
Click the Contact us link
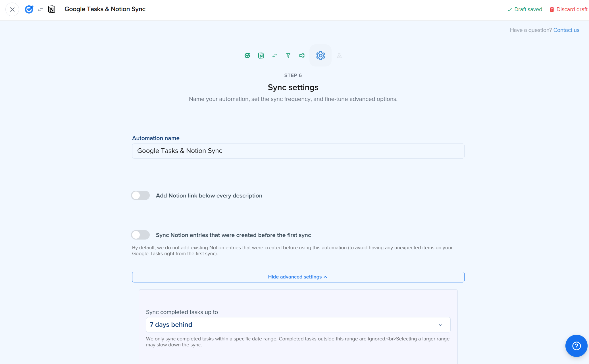click(566, 30)
